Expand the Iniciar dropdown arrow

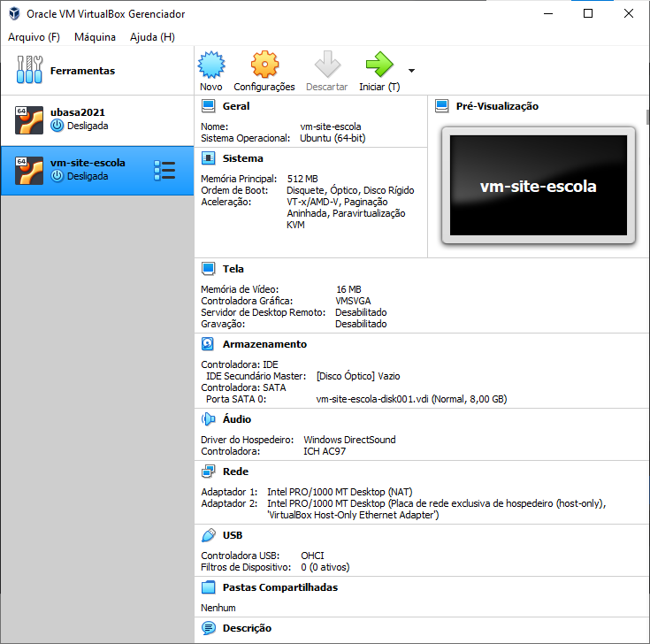click(411, 71)
